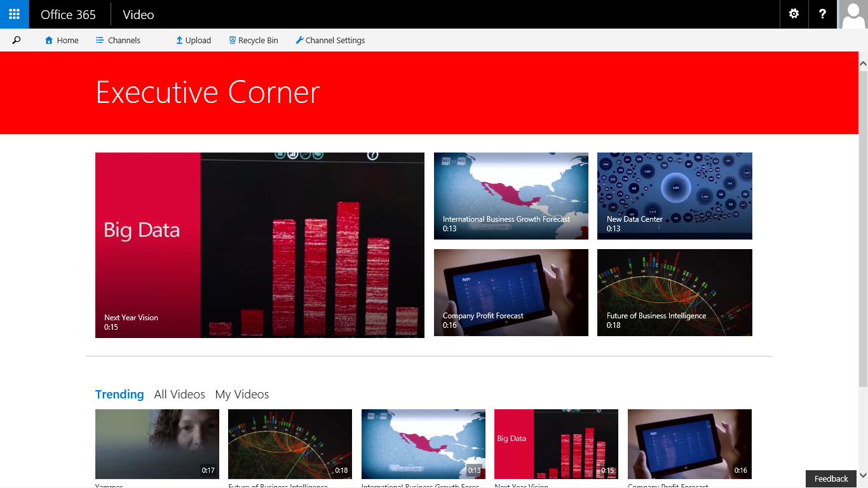The height and width of the screenshot is (488, 868).
Task: Open International Business Growth Forecast video
Action: click(511, 196)
